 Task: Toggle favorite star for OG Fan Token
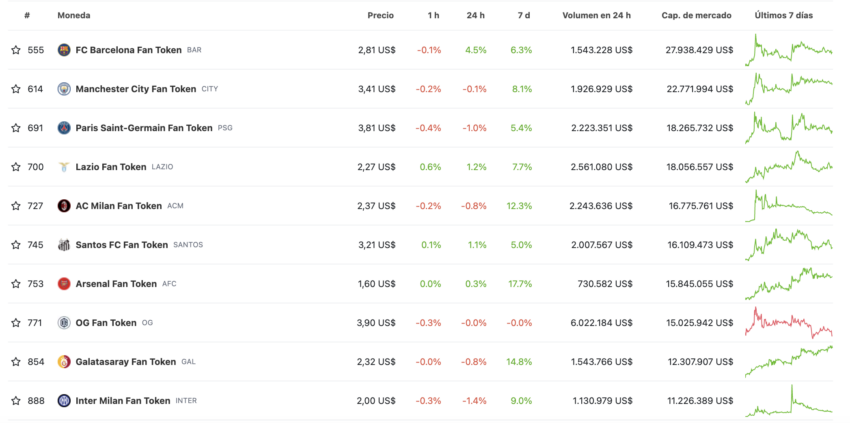[x=16, y=323]
